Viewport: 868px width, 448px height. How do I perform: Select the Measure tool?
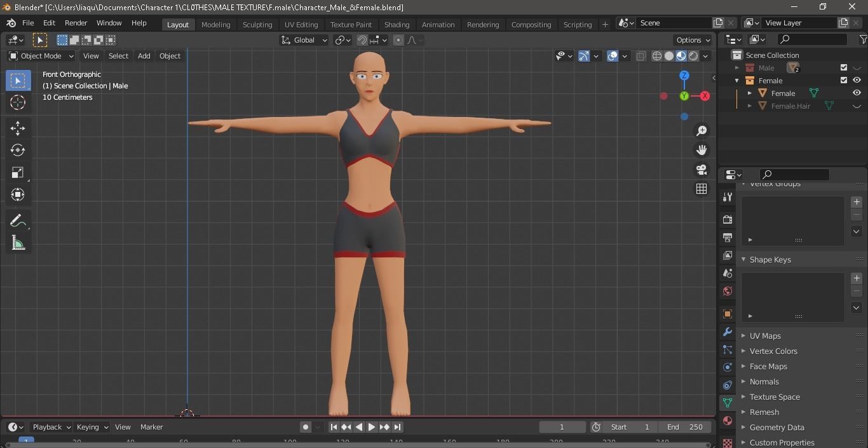tap(18, 243)
